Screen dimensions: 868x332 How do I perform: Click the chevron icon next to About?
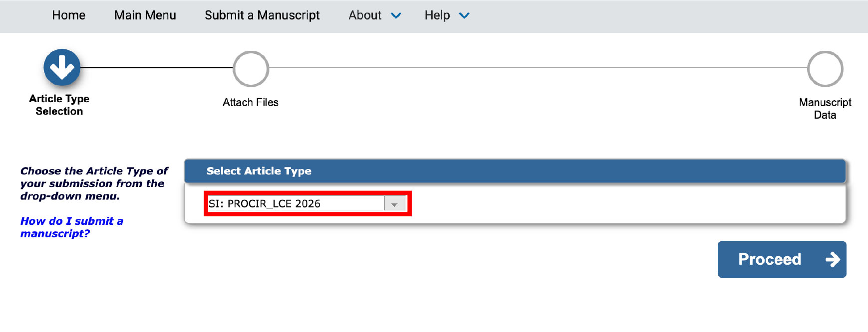[x=396, y=15]
